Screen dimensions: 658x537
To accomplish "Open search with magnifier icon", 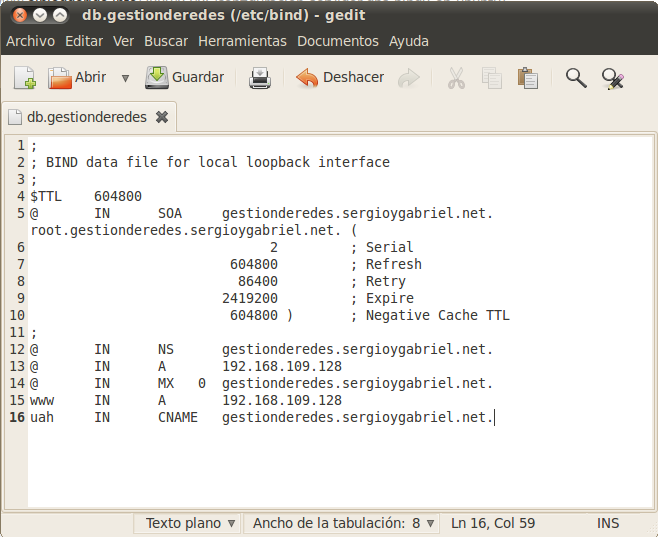I will tap(576, 78).
